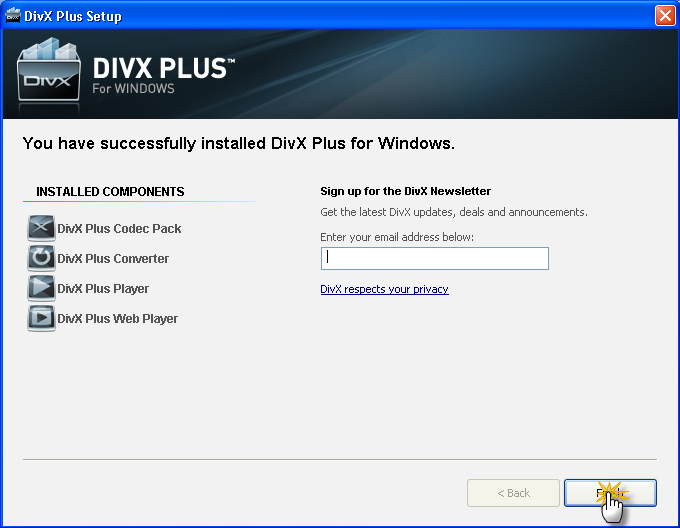The height and width of the screenshot is (528, 680).
Task: Click the DivX logo in header banner
Action: pyautogui.click(x=49, y=71)
